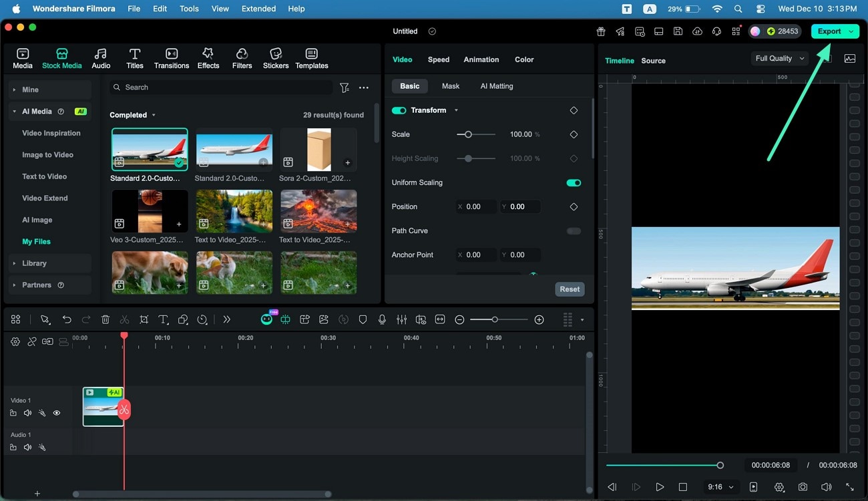Viewport: 868px width, 501px height.
Task: Take a snapshot with the camera icon
Action: [x=803, y=487]
